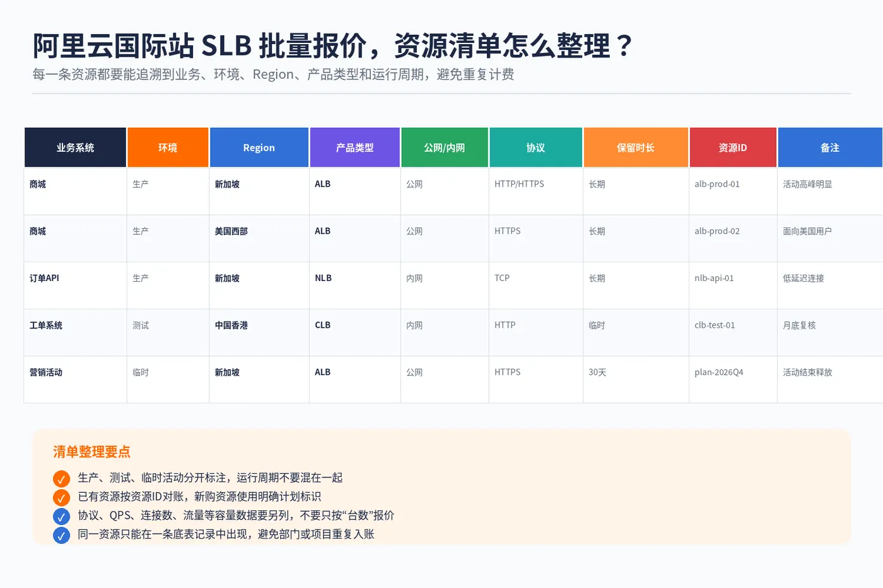Click the 协议 column header

(536, 147)
